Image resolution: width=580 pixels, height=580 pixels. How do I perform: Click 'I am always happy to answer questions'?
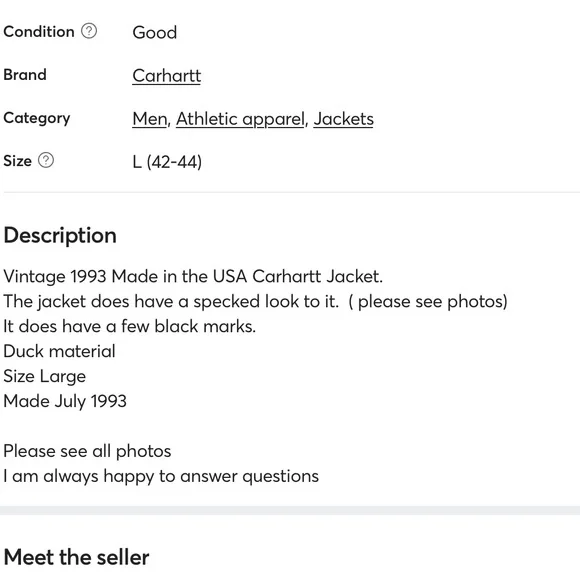coord(161,476)
